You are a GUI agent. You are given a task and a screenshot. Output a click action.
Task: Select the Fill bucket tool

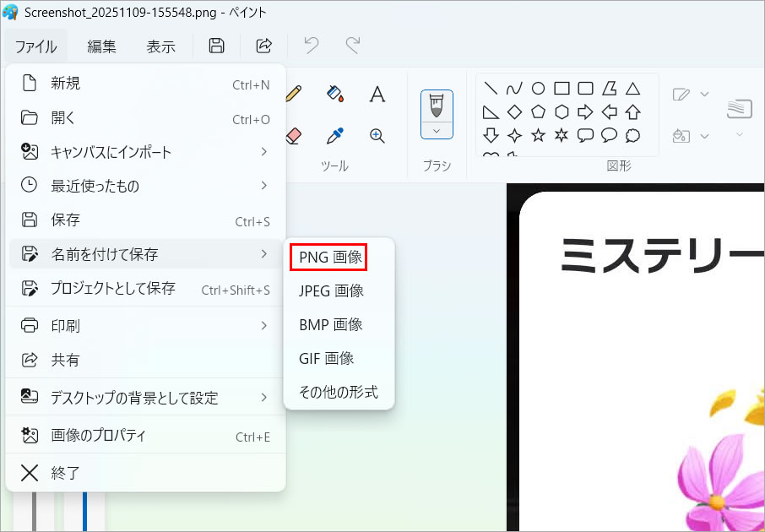pos(335,94)
